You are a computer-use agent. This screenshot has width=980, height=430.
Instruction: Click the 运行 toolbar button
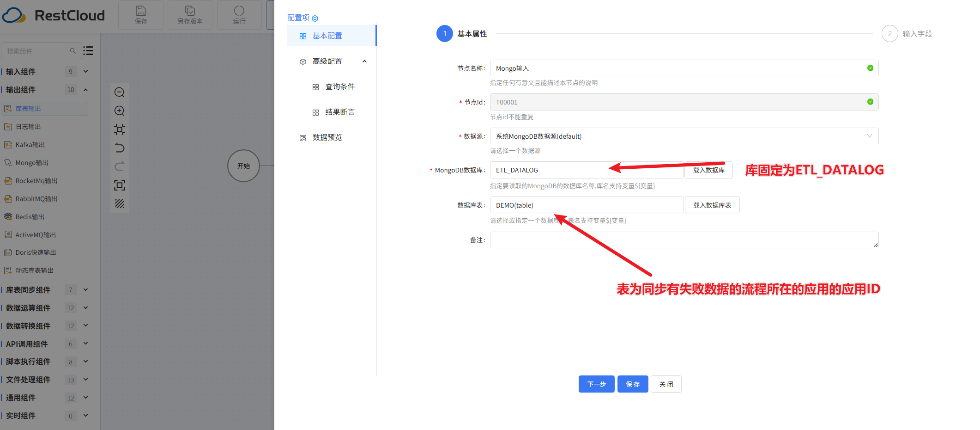[239, 15]
